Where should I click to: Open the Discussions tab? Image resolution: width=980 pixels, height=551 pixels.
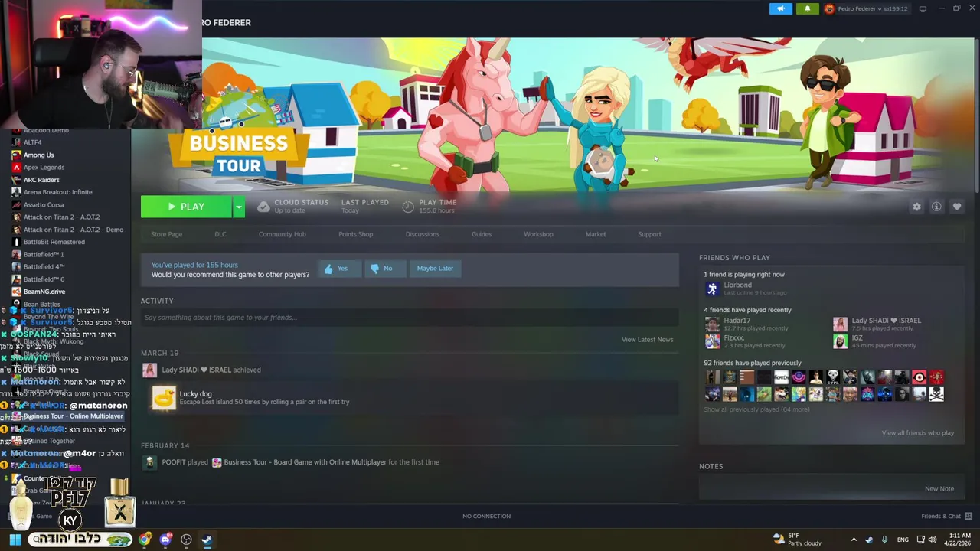click(422, 234)
